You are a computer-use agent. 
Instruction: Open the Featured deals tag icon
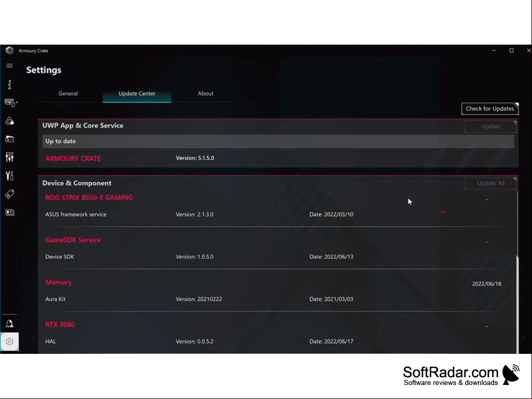point(9,194)
